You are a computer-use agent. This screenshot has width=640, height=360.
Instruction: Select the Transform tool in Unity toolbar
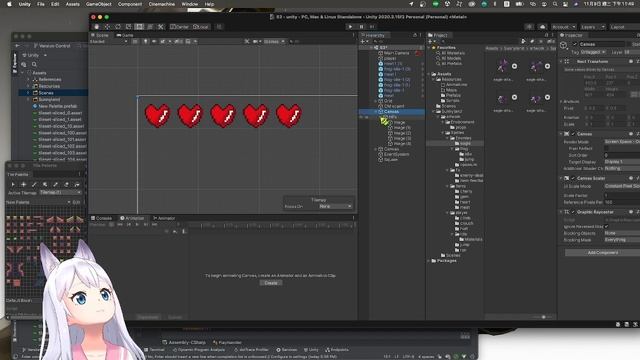pyautogui.click(x=150, y=27)
